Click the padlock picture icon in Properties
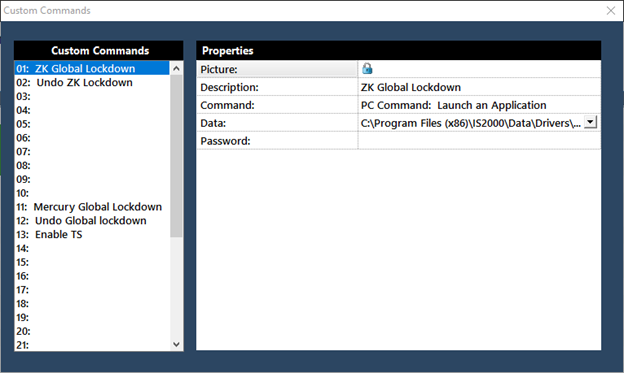Viewport: 624px width, 373px height. pyautogui.click(x=367, y=69)
